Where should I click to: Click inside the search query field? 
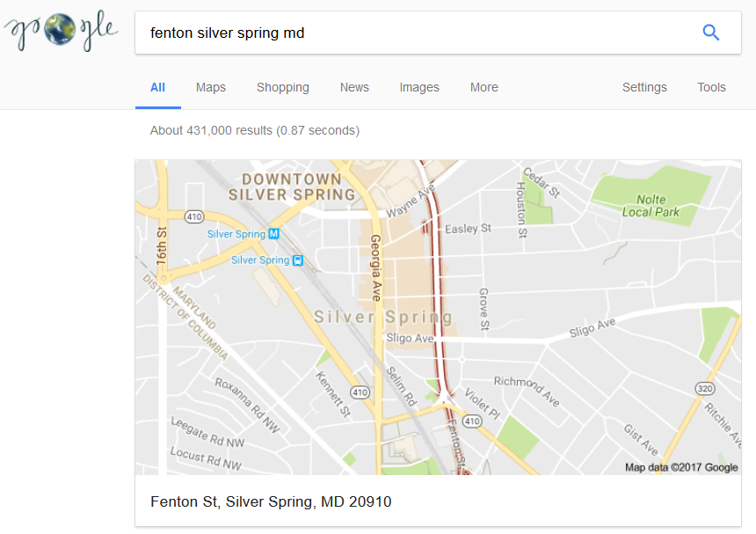(413, 33)
